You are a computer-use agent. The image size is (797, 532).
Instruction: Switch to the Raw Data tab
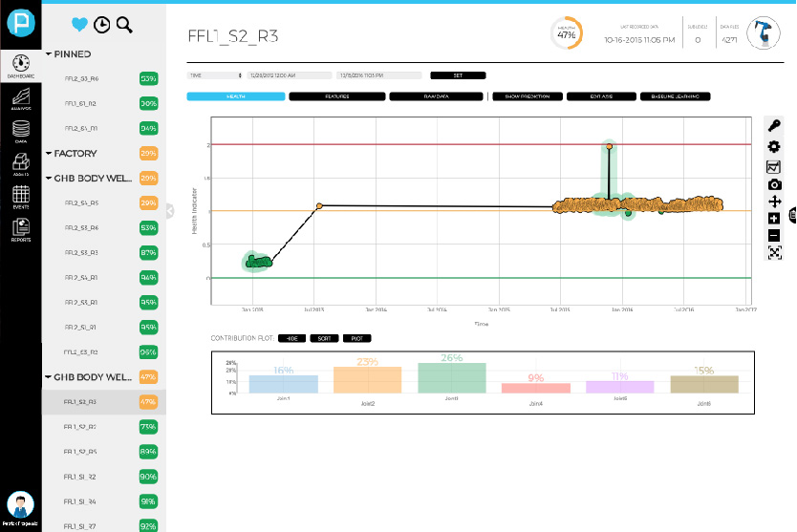tap(435, 96)
